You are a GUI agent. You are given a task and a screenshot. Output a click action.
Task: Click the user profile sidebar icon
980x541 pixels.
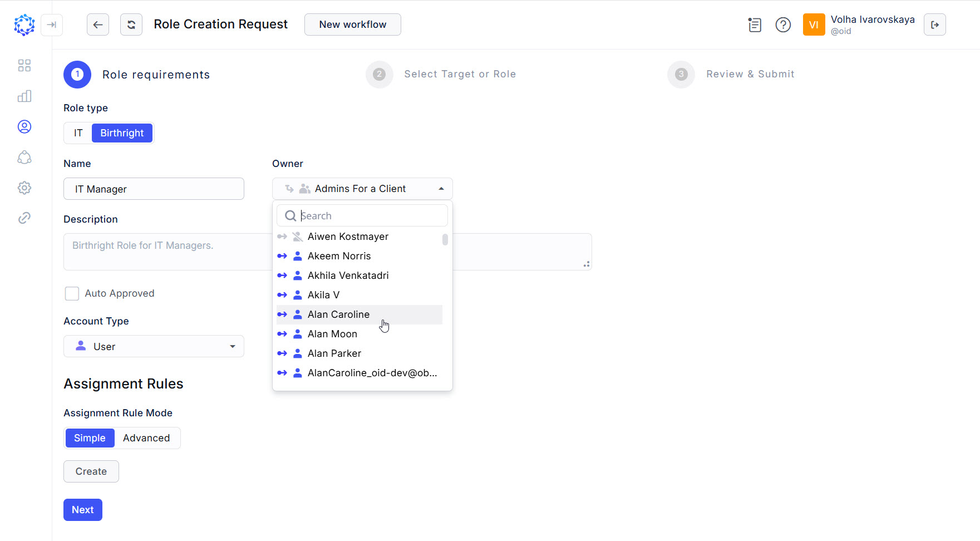coord(24,127)
